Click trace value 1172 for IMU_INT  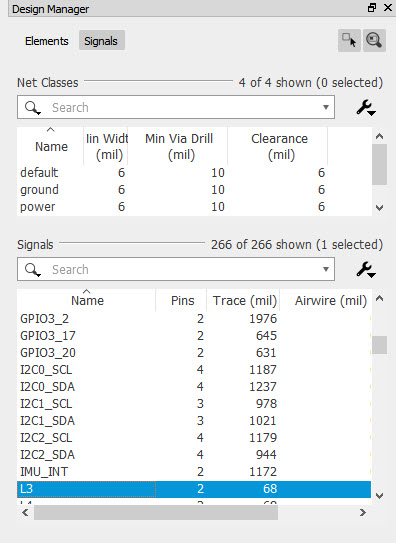[263, 472]
